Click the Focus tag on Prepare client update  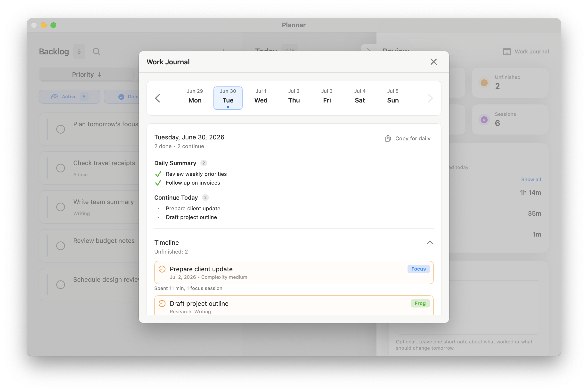coord(418,269)
